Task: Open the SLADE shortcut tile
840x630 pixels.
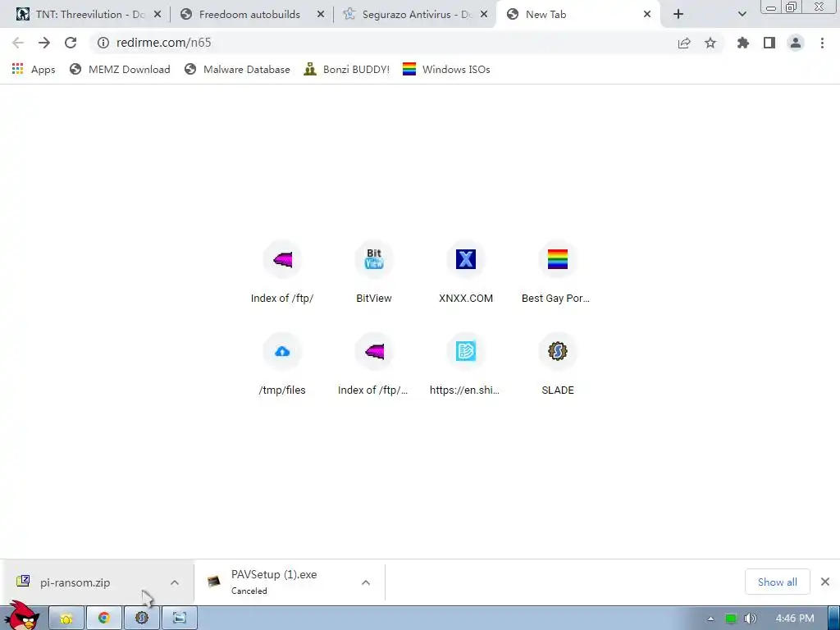Action: click(x=558, y=365)
